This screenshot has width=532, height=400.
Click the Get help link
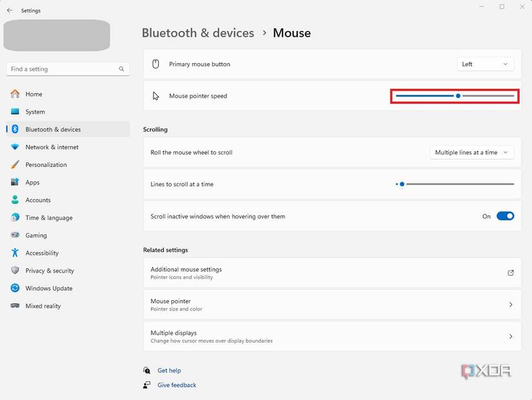pyautogui.click(x=169, y=370)
